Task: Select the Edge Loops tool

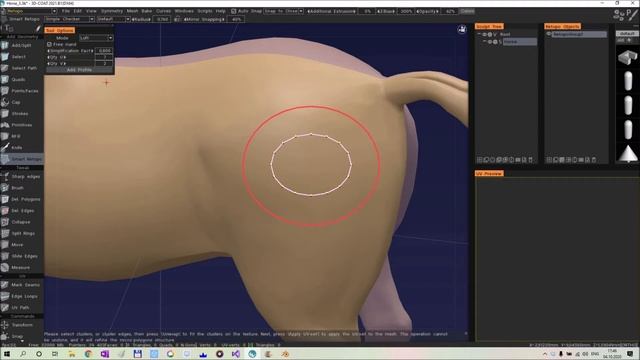Action: 22,296
